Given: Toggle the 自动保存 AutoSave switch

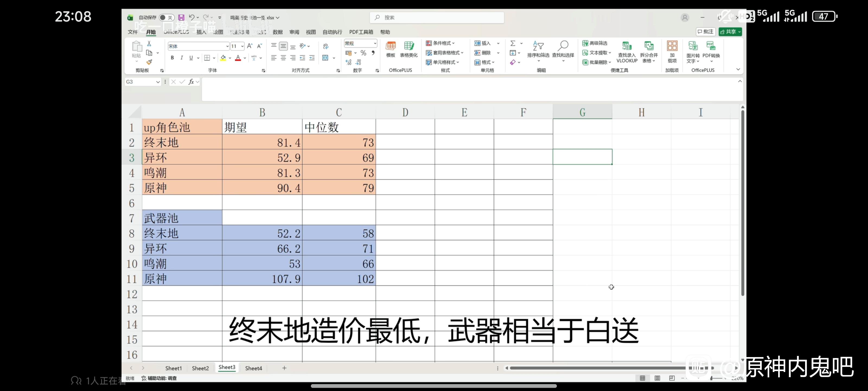Looking at the screenshot, I should pyautogui.click(x=167, y=18).
